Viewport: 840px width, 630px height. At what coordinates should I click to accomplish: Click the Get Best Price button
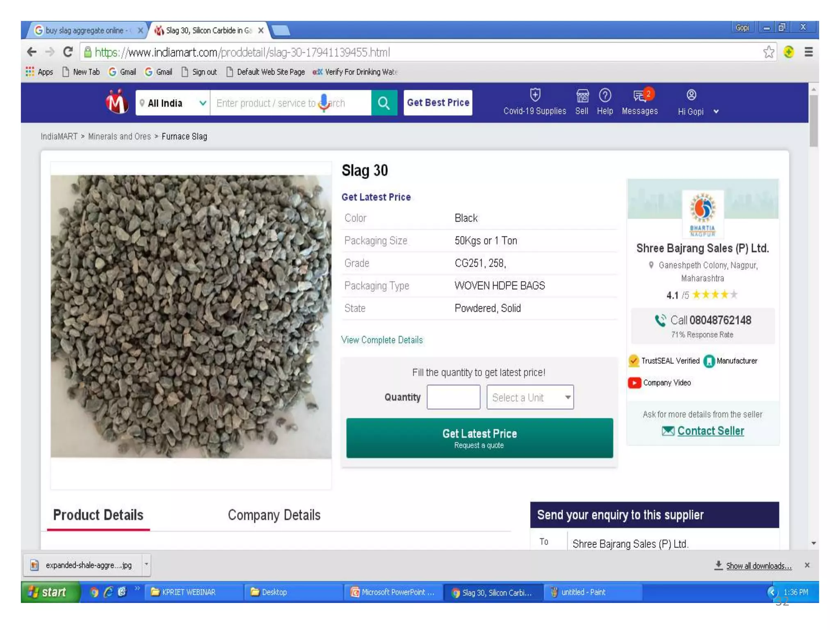click(438, 103)
